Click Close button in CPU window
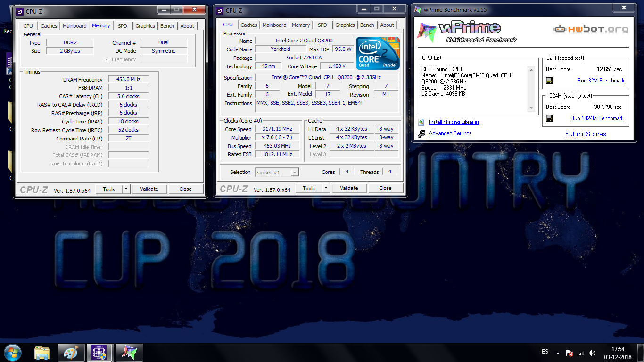 [385, 188]
